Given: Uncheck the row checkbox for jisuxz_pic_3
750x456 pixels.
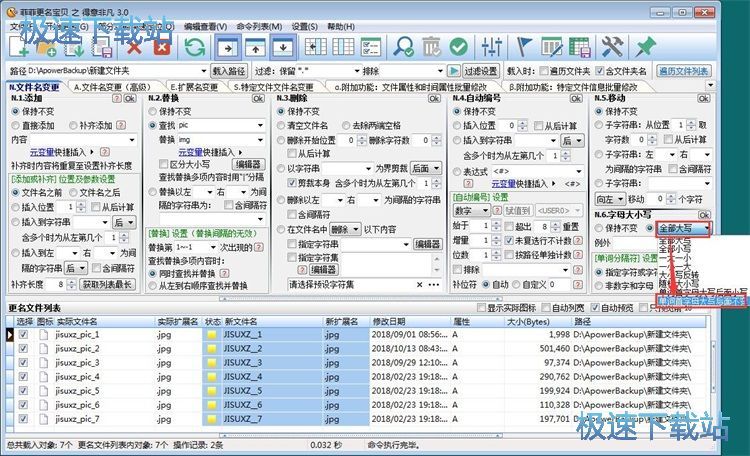Looking at the screenshot, I should click(23, 363).
